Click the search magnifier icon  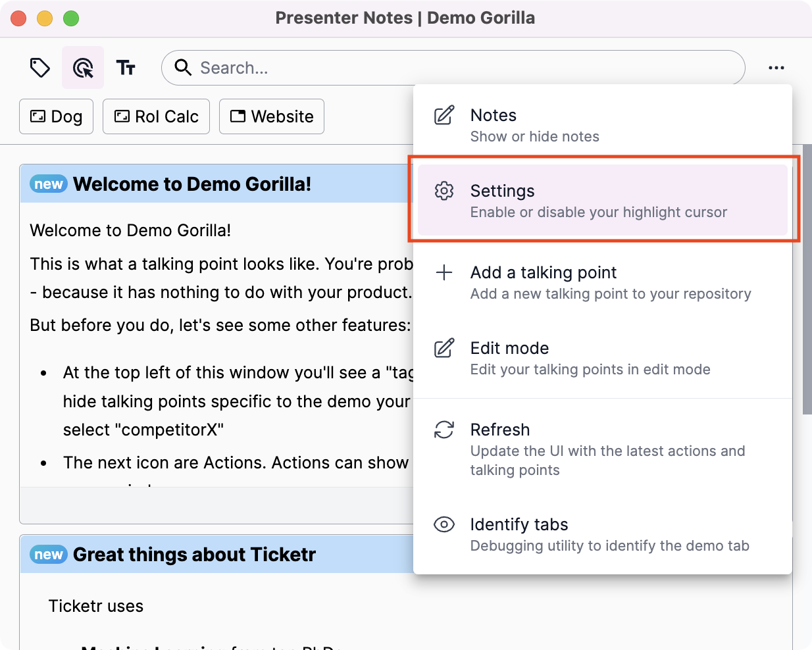click(183, 68)
